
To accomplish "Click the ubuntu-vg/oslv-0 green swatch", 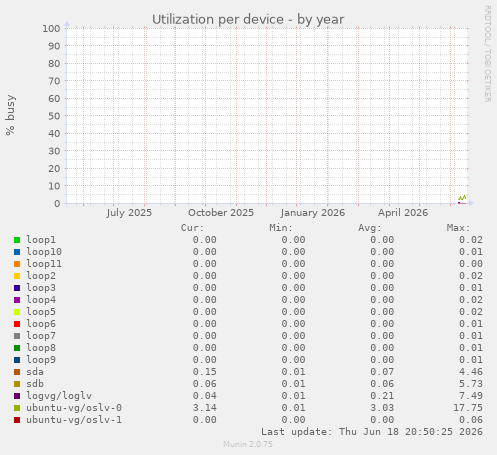I will (x=17, y=408).
